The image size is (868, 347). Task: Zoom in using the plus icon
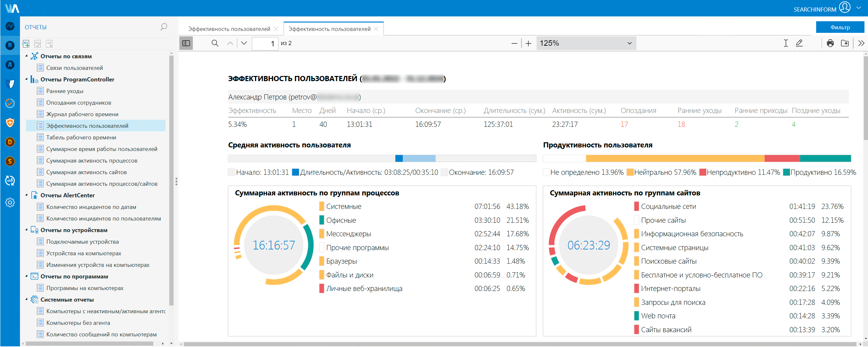click(x=528, y=43)
